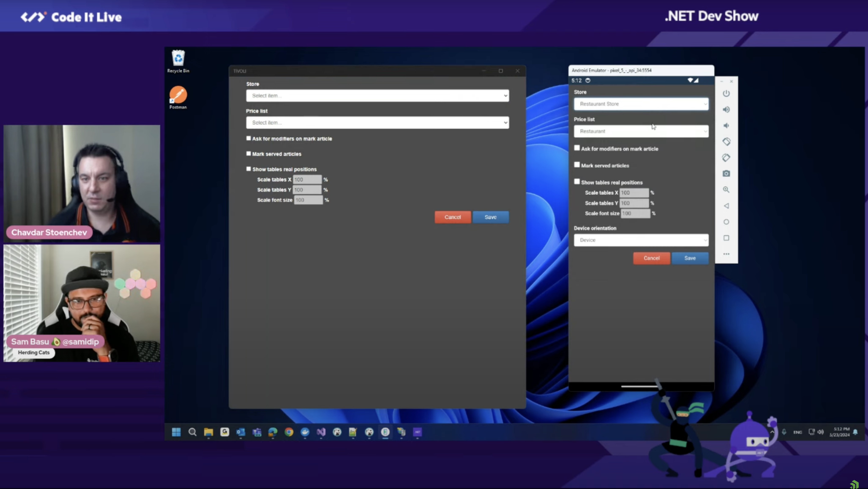Open Outlook from the taskbar

(241, 432)
